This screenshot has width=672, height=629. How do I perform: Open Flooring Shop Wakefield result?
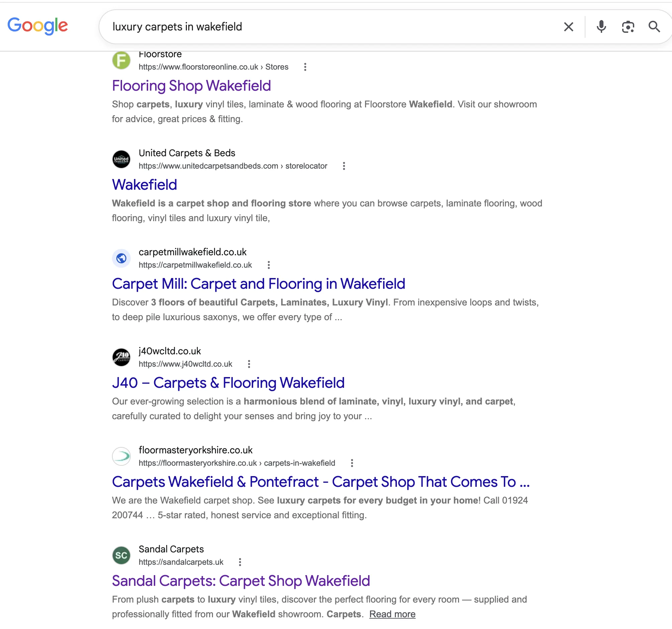191,86
